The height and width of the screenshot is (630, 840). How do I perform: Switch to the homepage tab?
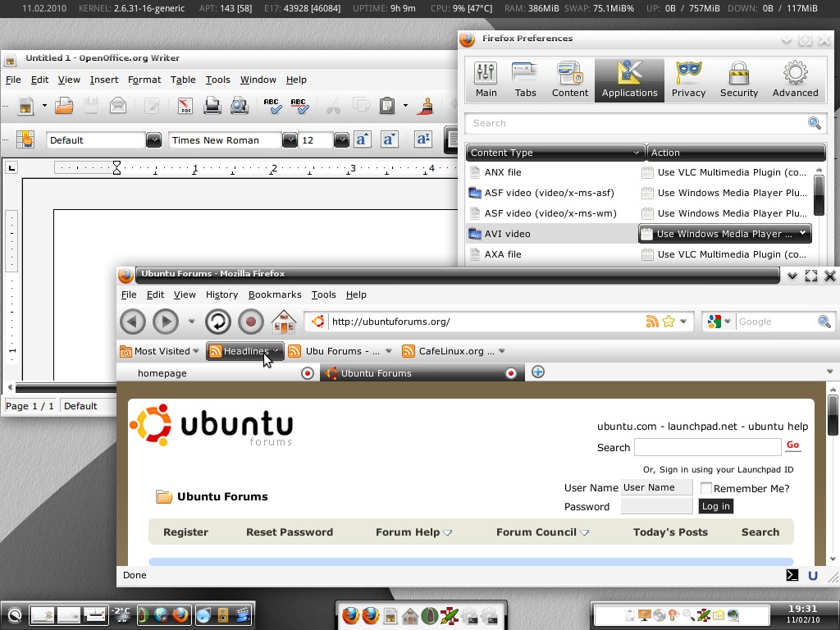(x=218, y=373)
